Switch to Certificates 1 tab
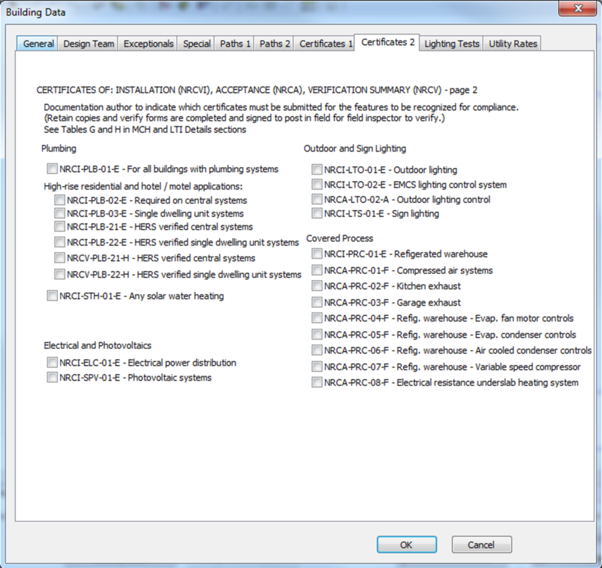 click(323, 44)
